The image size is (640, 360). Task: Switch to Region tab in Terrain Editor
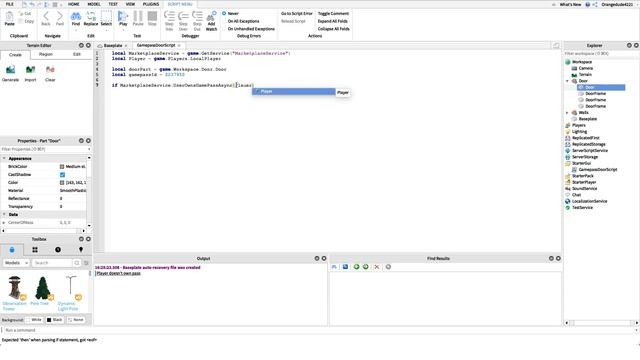tap(46, 54)
